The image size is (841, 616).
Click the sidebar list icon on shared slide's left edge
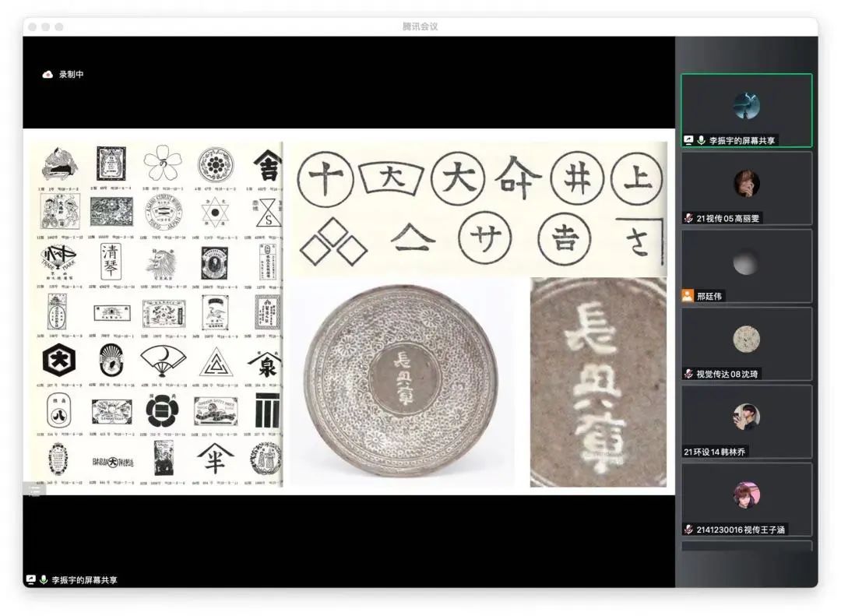[34, 491]
